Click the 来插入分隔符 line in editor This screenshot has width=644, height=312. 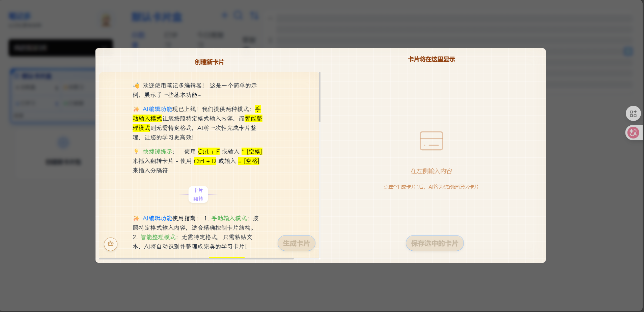coord(150,170)
